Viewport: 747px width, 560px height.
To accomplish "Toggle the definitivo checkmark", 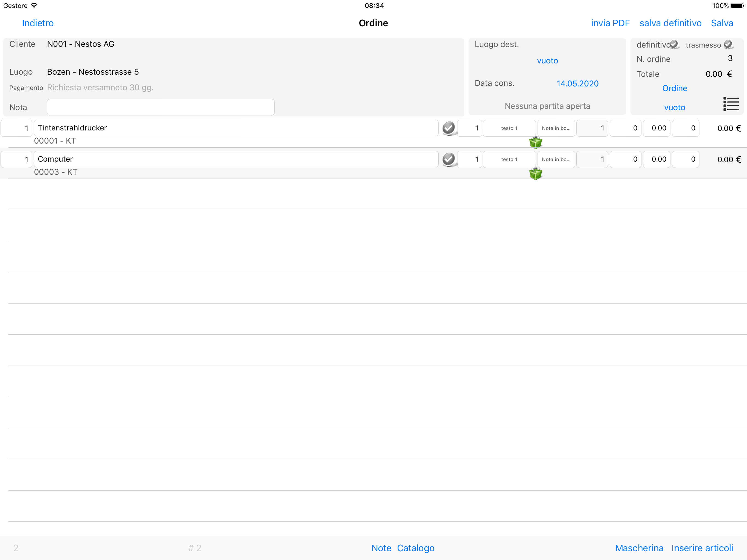I will (x=674, y=44).
